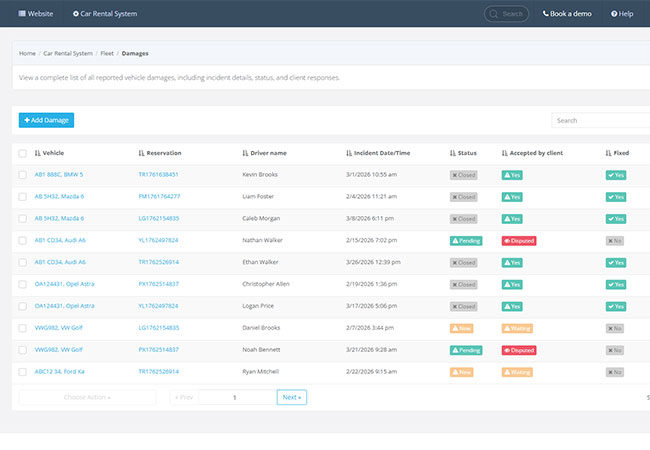Check the Caleb Morgan row checkbox
Image resolution: width=650 pixels, height=450 pixels.
tap(22, 219)
